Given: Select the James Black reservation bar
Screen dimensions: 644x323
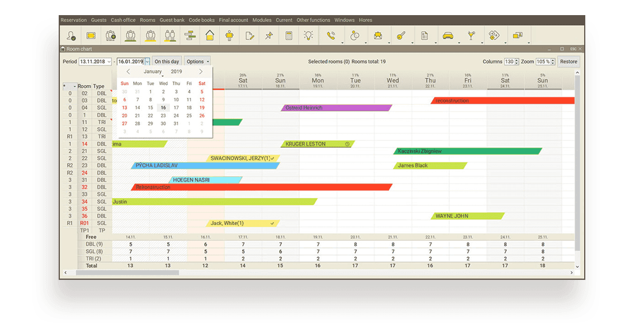Looking at the screenshot, I should click(x=430, y=165).
